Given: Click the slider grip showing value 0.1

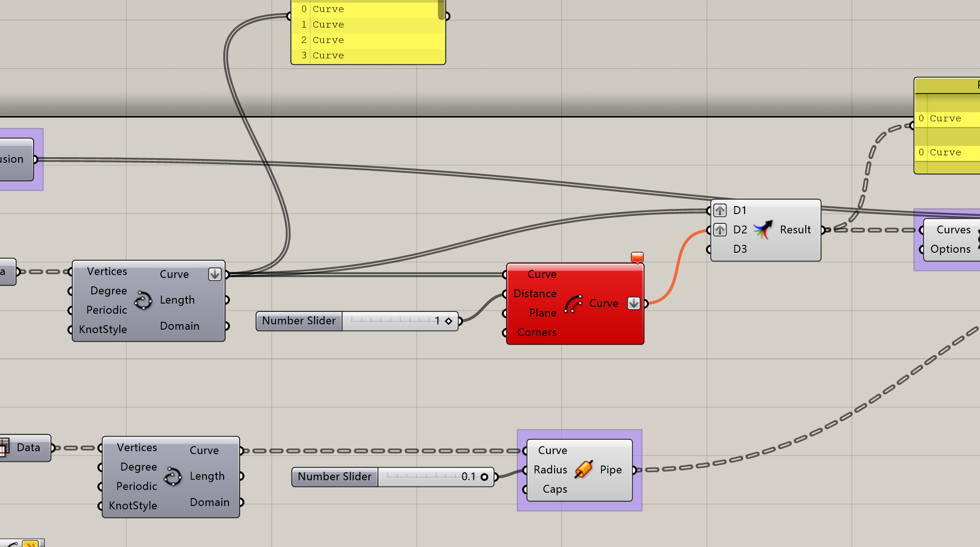Looking at the screenshot, I should pos(484,477).
